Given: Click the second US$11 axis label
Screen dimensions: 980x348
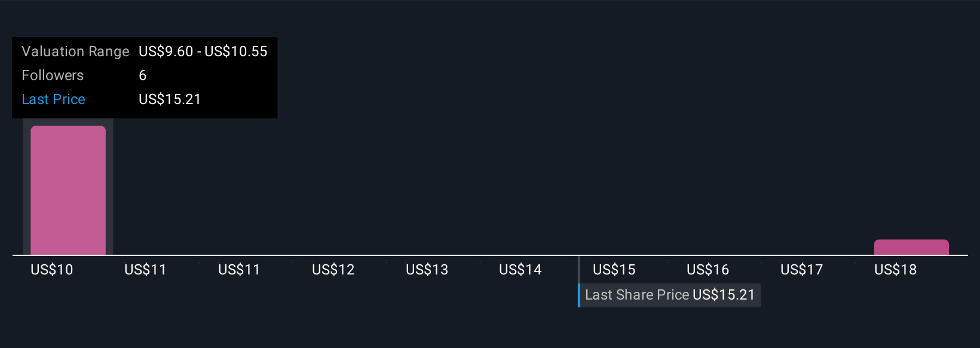Looking at the screenshot, I should coord(239,270).
